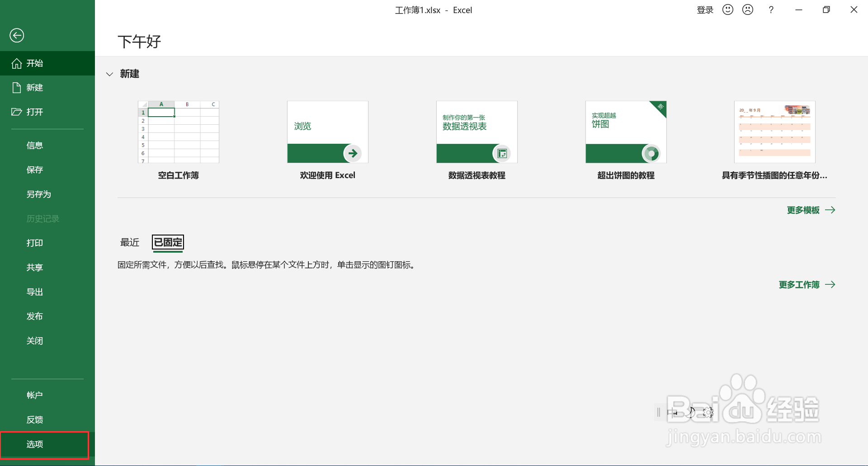Click the 历史记录 sidebar entry
This screenshot has width=868, height=466.
(x=43, y=219)
